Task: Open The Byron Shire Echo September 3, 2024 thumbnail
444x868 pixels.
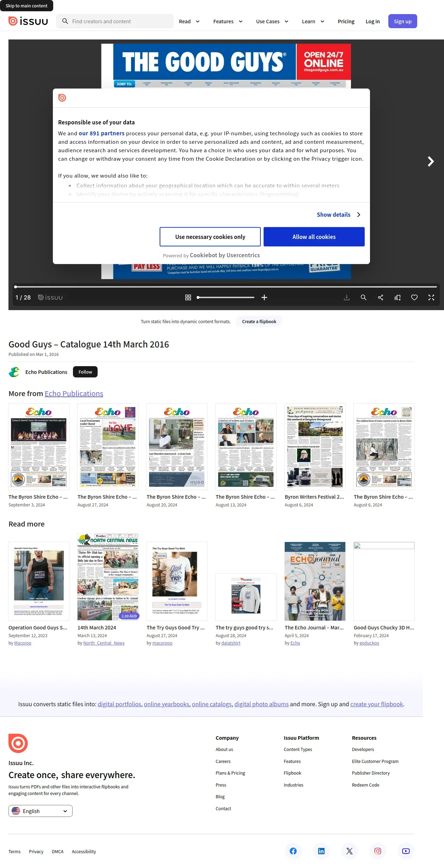Action: point(39,447)
